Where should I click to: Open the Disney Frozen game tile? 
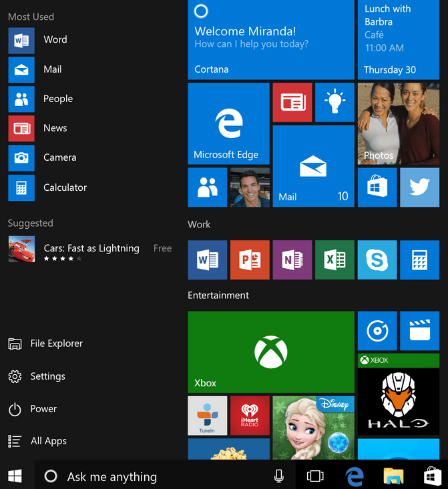point(313,428)
